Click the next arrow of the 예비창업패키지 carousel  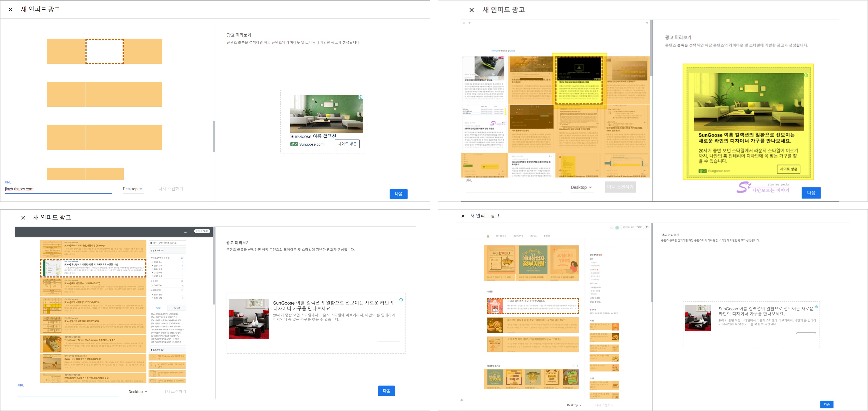577,366
